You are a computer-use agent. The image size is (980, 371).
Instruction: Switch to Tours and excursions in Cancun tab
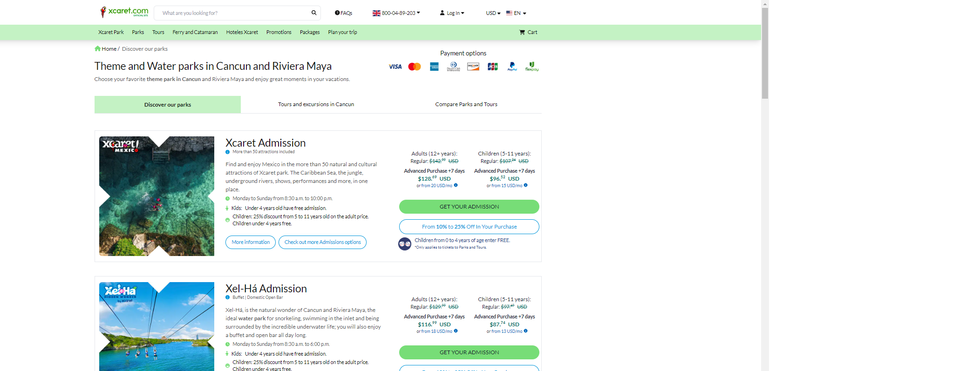pos(316,104)
